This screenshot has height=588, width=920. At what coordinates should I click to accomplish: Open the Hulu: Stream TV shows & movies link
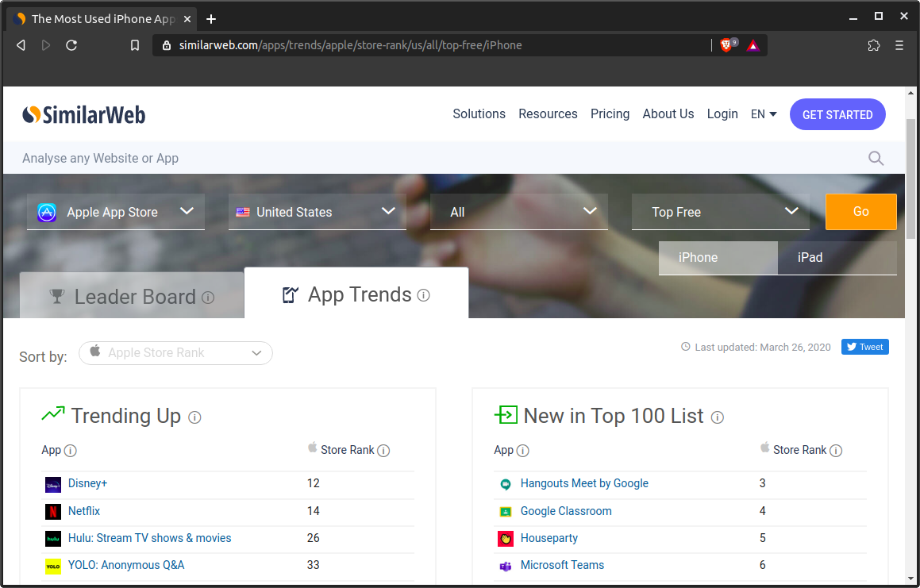[149, 538]
